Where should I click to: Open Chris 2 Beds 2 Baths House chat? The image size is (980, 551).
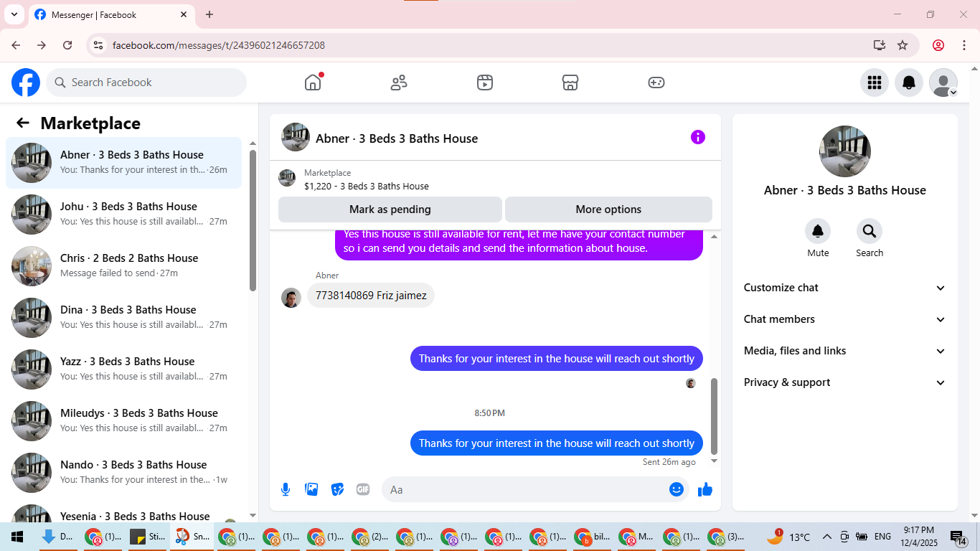(x=123, y=266)
